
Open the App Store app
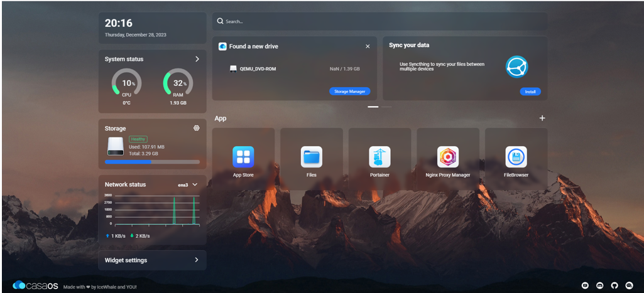[243, 157]
